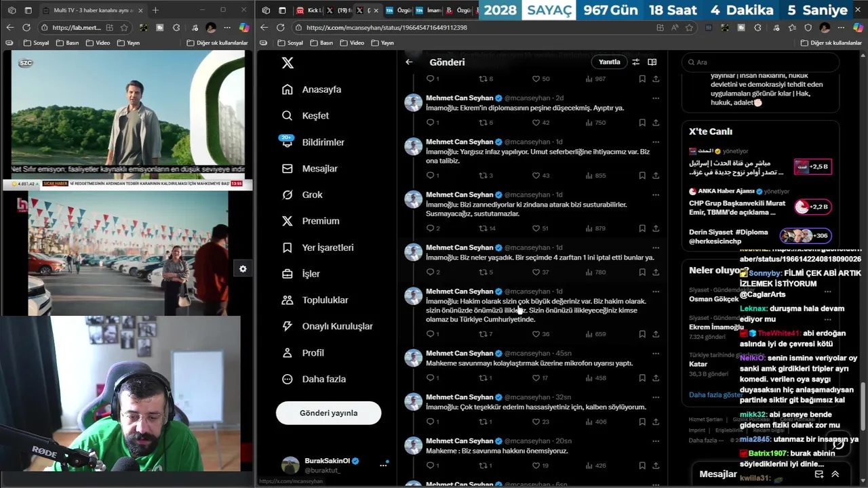Open Diğer sık kullanılanlar folder in x.com window
Screen dimensions: 868x488
(x=831, y=43)
